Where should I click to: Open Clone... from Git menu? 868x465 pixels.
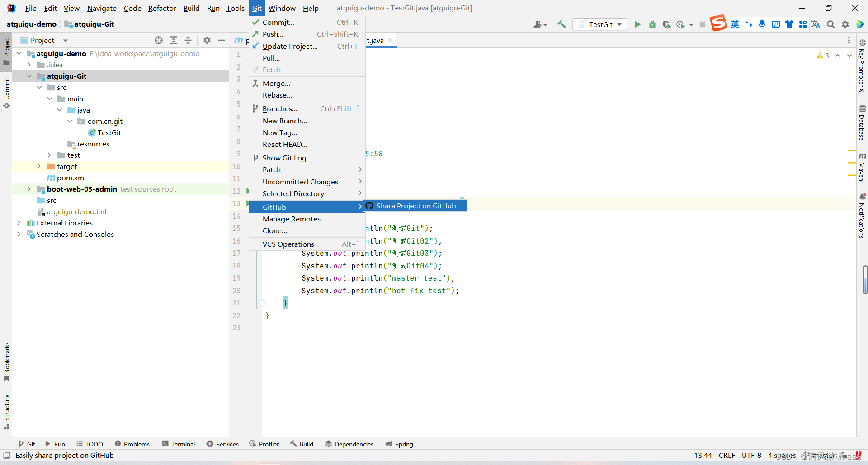[x=307, y=230]
